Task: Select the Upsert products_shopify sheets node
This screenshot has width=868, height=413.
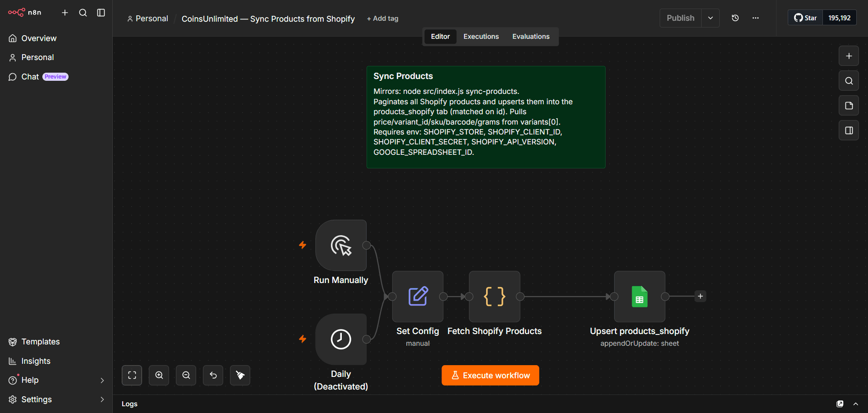Action: [x=639, y=297]
